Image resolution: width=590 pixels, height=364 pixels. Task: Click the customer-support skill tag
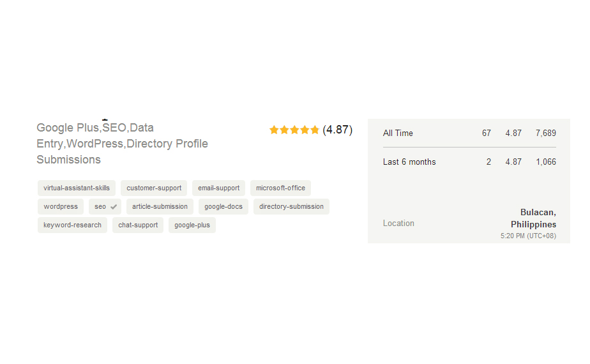(154, 188)
